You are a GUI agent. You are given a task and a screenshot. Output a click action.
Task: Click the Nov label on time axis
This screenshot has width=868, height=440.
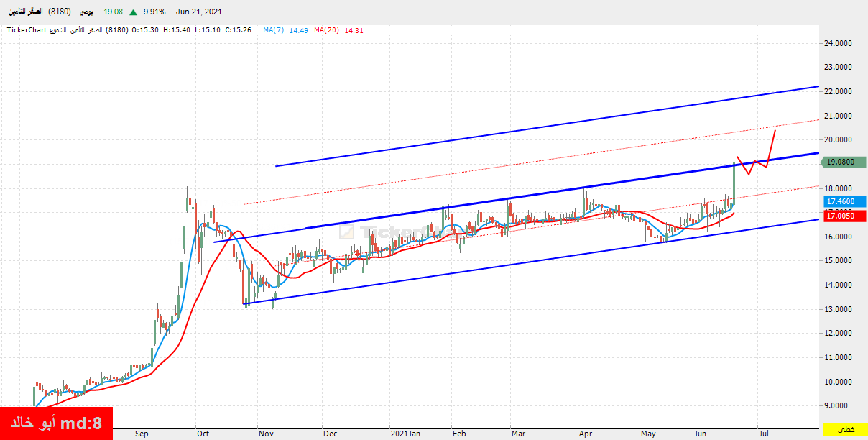coord(265,434)
